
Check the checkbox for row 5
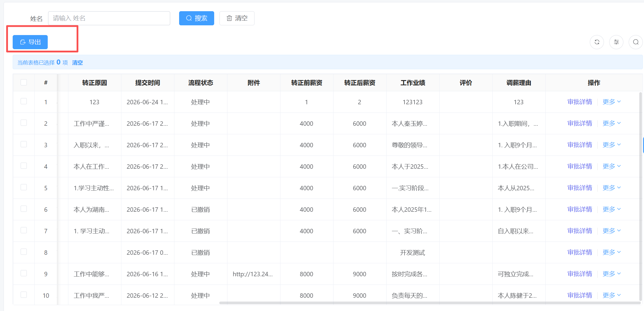(x=24, y=187)
